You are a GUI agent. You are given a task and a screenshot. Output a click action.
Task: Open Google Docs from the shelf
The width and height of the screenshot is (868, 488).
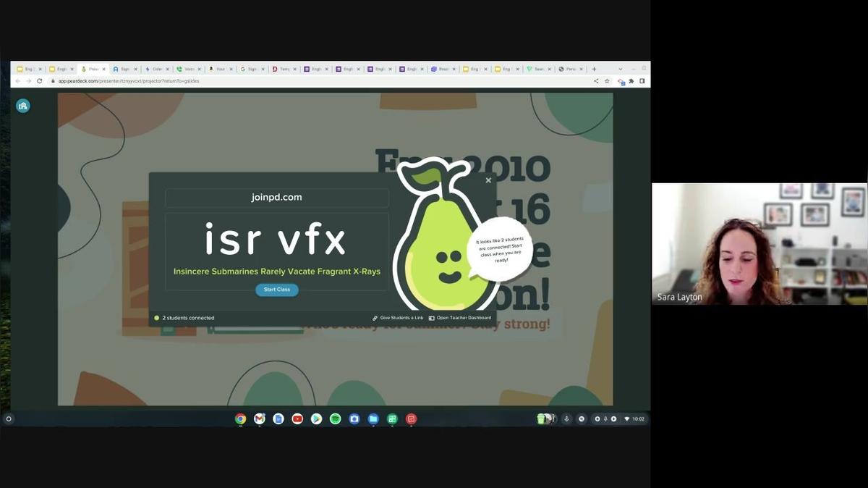coord(278,418)
